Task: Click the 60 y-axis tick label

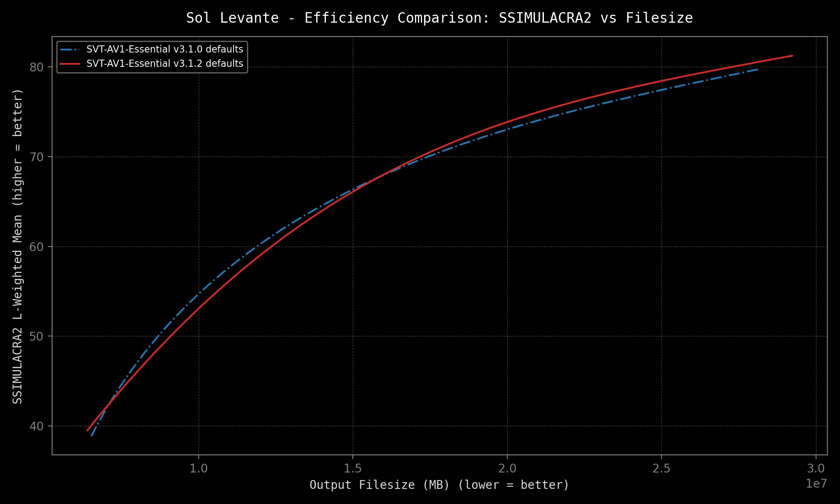Action: pyautogui.click(x=37, y=247)
